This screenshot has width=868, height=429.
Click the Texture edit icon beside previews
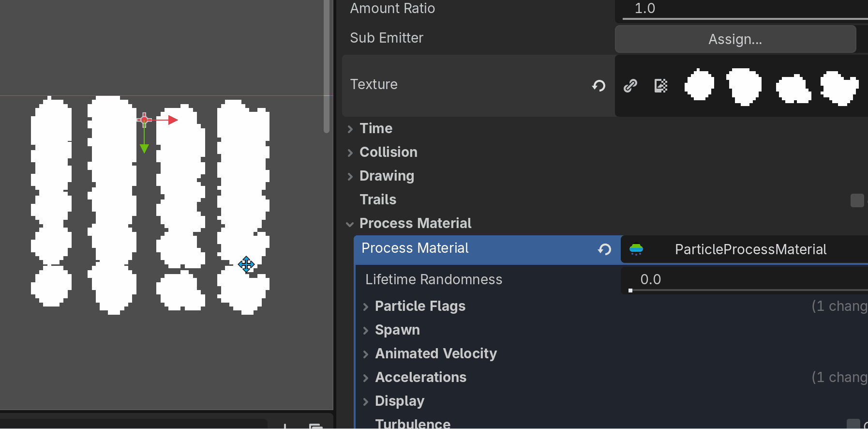pyautogui.click(x=661, y=86)
